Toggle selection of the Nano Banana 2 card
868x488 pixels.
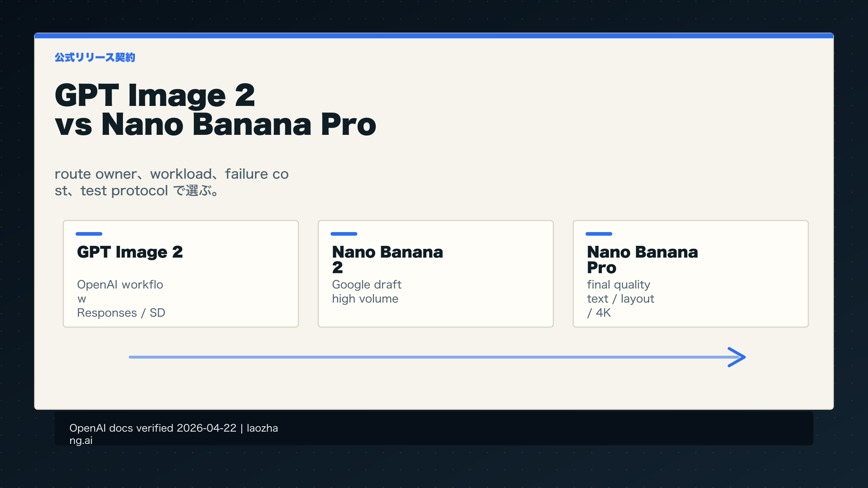(435, 274)
